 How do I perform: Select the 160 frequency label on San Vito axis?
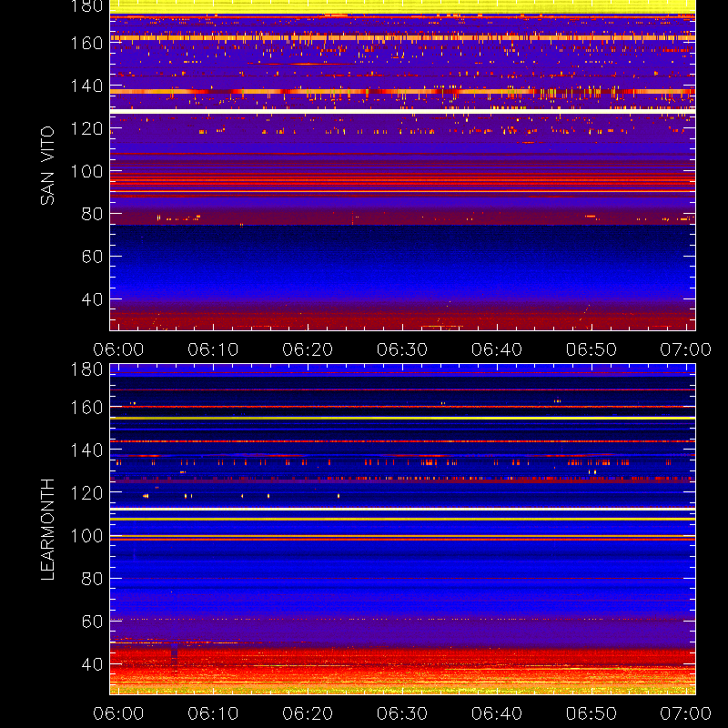(86, 43)
